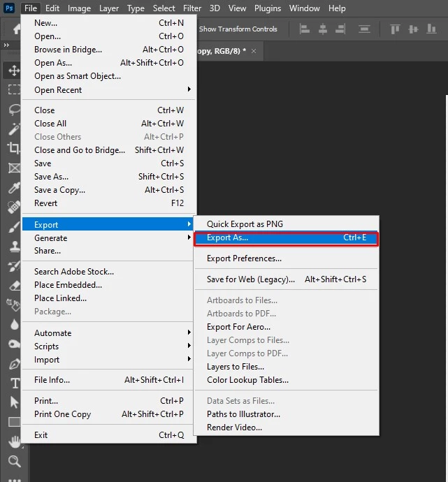This screenshot has width=448, height=482.
Task: Select the Rectangular Marquee tool
Action: (x=14, y=89)
